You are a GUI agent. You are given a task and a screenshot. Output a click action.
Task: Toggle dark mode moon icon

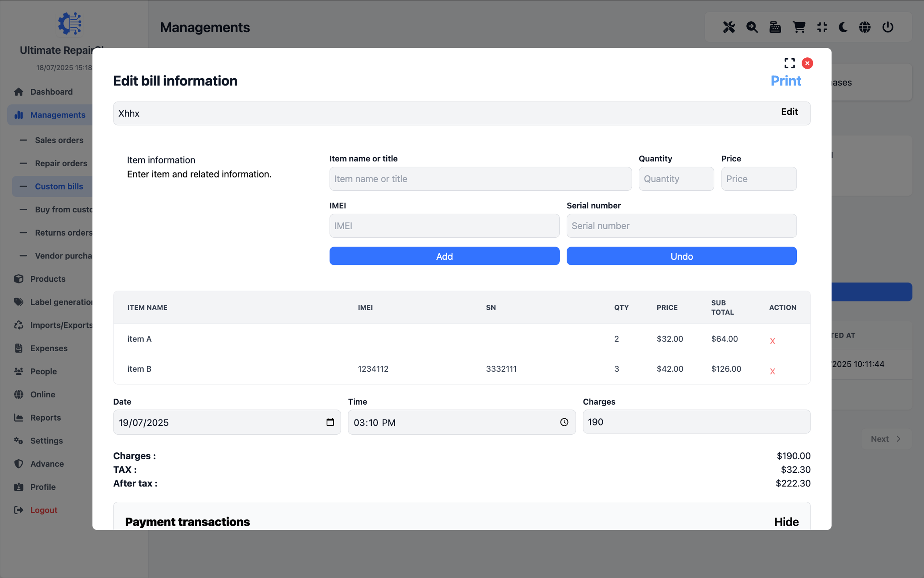point(843,27)
